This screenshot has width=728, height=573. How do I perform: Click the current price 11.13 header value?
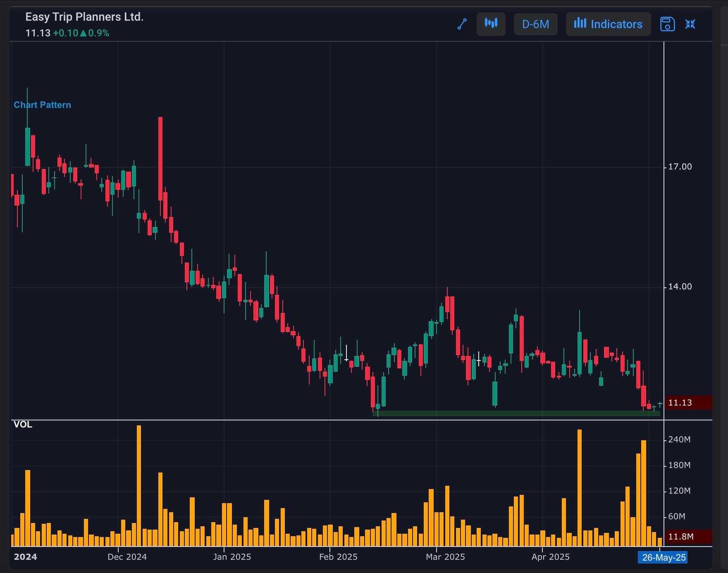38,33
